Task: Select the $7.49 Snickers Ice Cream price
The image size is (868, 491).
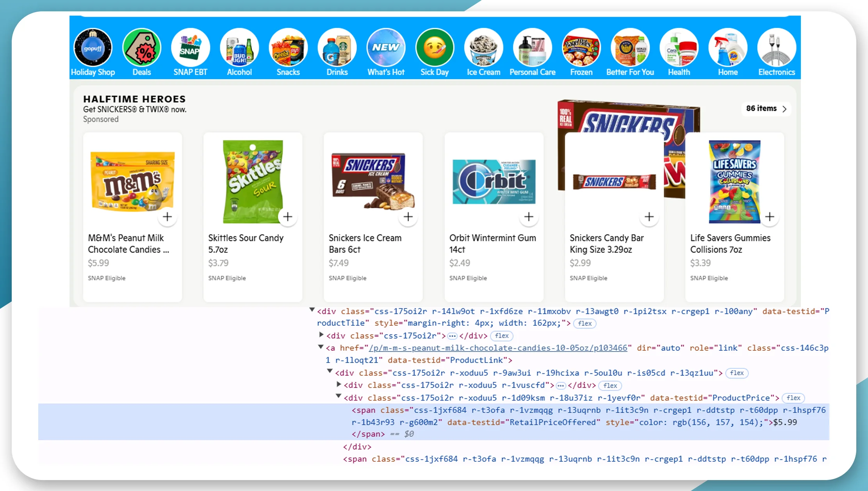Action: (339, 263)
